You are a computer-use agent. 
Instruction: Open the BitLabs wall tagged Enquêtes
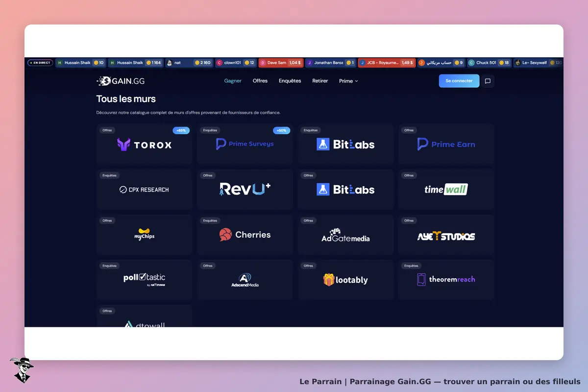(345, 144)
